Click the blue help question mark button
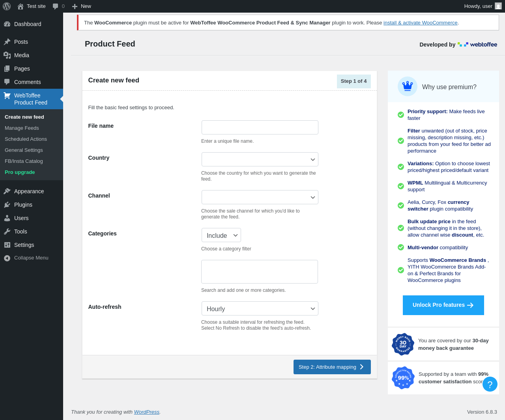The width and height of the screenshot is (505, 420). pos(490,384)
